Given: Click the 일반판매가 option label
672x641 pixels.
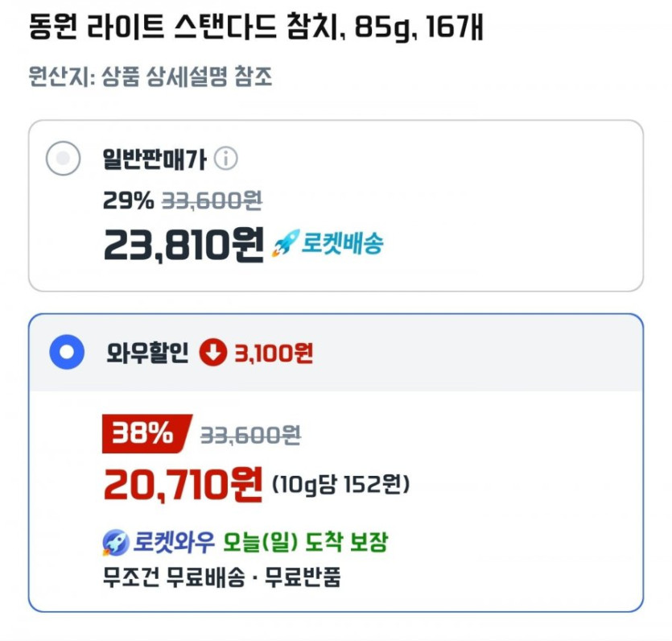Looking at the screenshot, I should pos(155,159).
